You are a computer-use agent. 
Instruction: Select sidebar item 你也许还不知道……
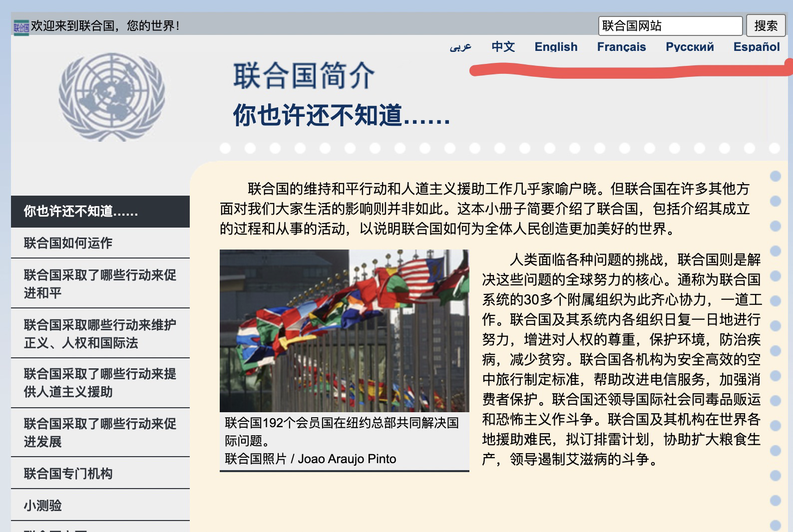[x=100, y=211]
